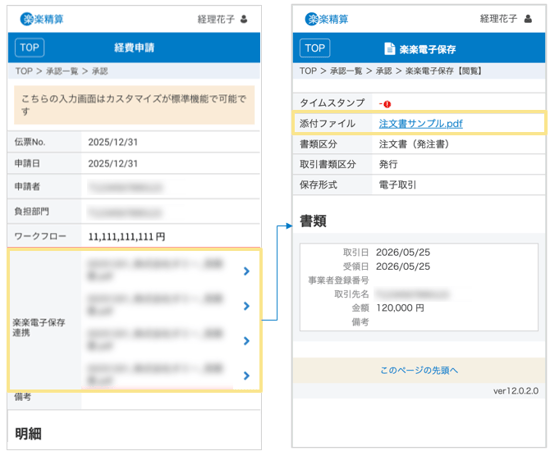Select TOP breadcrumb in left screen
550x451 pixels.
tap(24, 71)
